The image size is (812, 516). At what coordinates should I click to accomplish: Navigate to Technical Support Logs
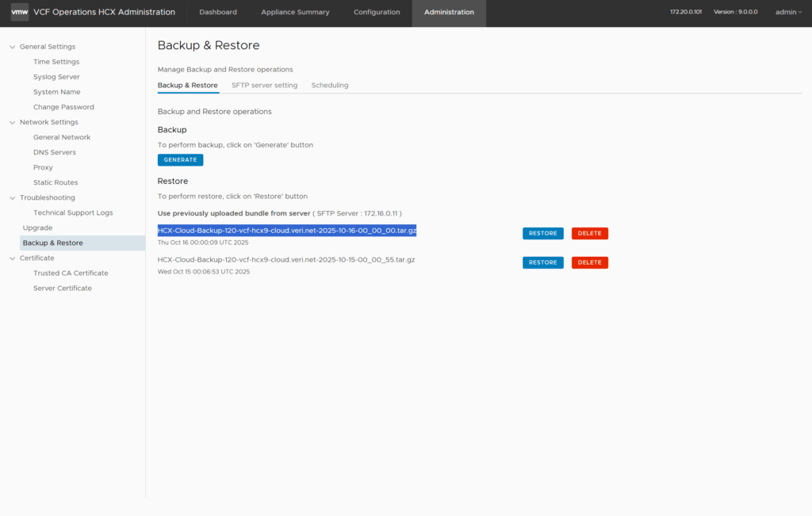coord(73,212)
